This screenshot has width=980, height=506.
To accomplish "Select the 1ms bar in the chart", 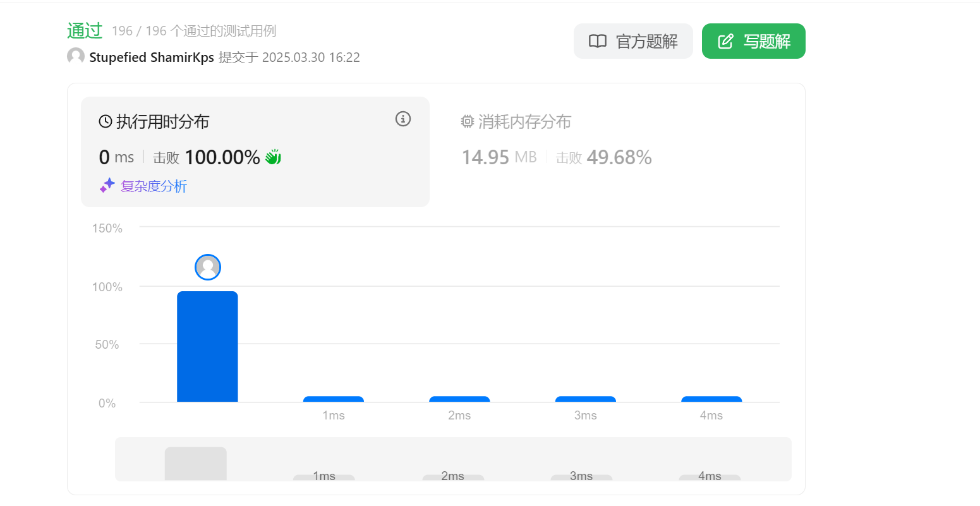I will coord(334,399).
